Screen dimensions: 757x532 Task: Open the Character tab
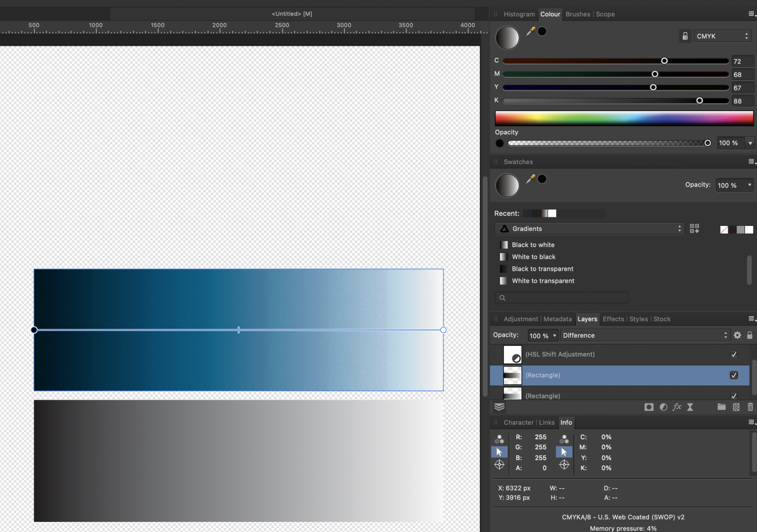coord(518,423)
